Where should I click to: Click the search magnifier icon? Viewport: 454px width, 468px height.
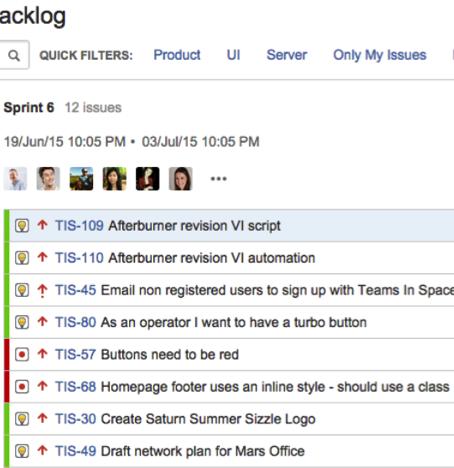point(14,55)
